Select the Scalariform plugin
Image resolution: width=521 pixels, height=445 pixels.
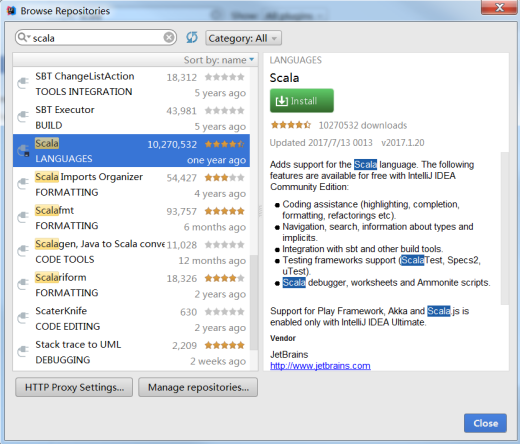coord(131,284)
